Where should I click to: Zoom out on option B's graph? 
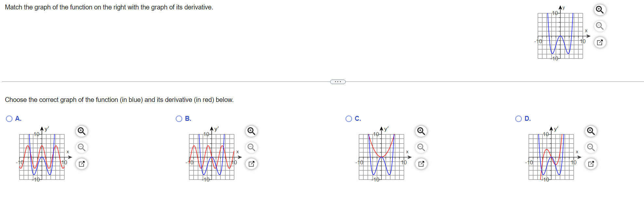(251, 147)
